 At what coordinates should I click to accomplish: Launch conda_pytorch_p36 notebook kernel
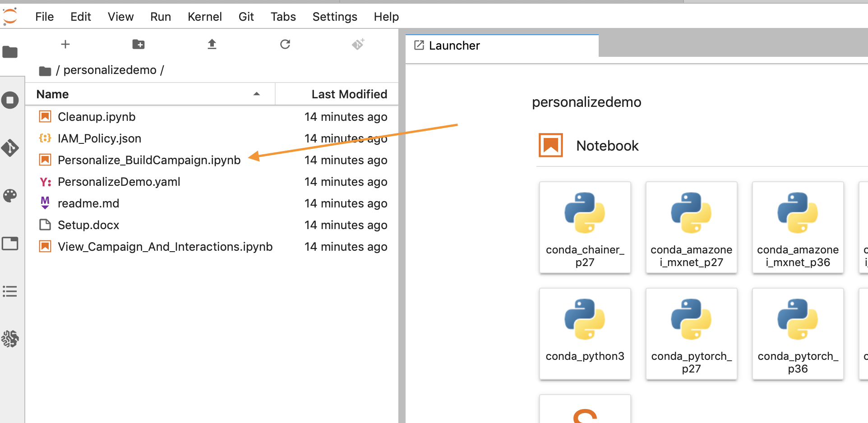click(798, 334)
